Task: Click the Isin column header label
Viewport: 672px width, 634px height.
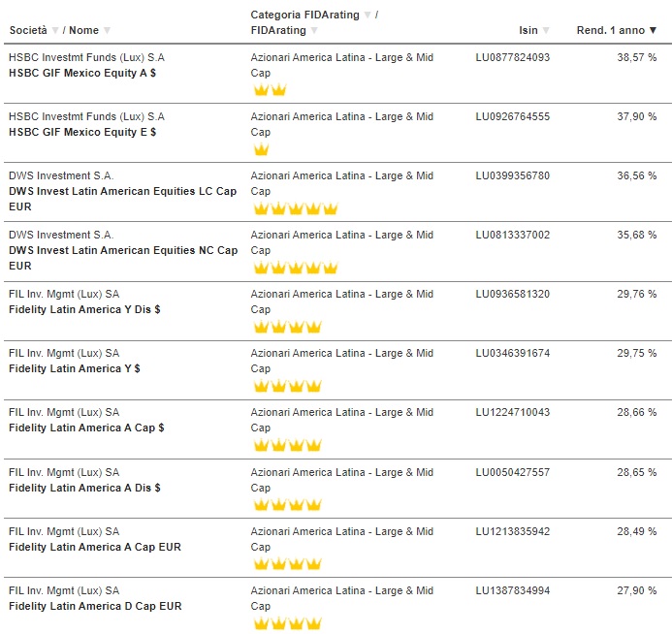Action: point(528,30)
